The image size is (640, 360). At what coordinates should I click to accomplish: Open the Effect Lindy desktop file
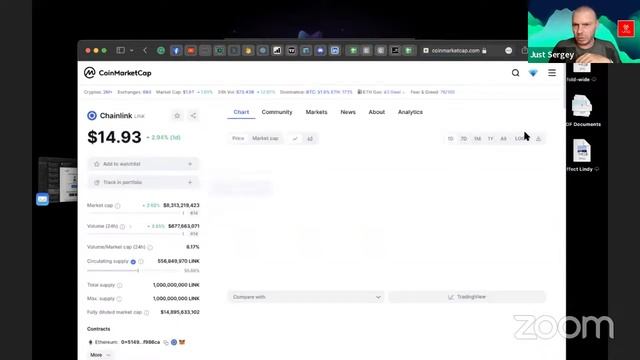582,155
